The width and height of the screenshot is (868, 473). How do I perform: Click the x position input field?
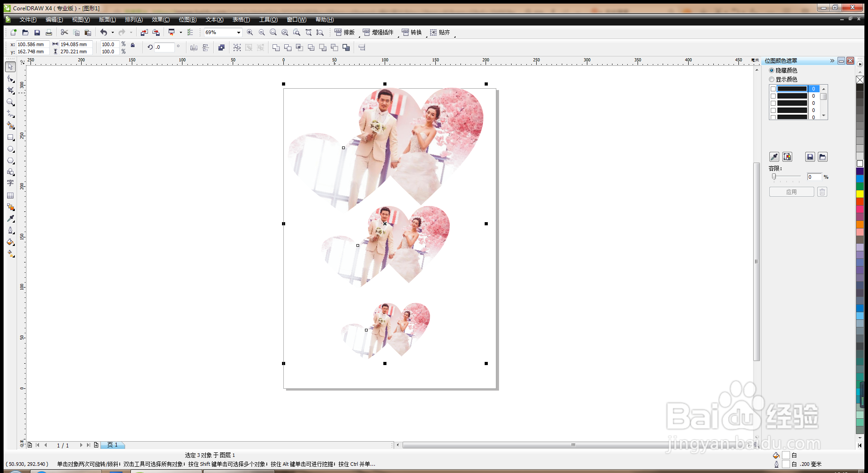coord(32,44)
